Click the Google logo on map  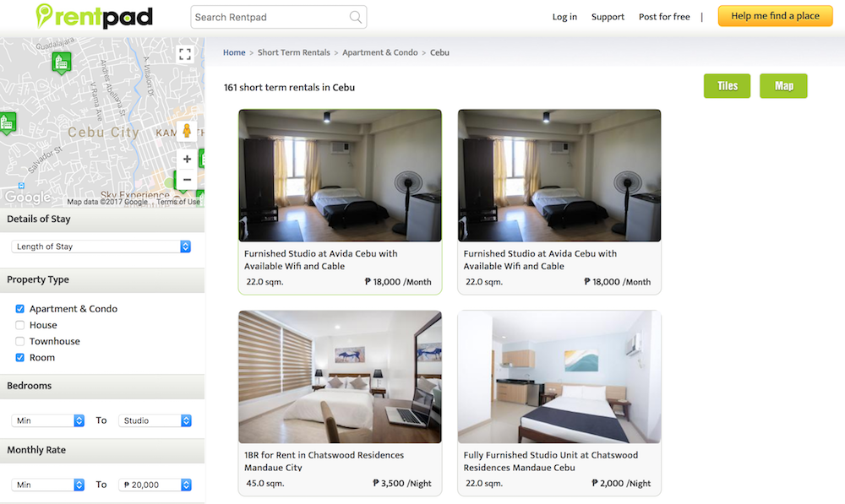click(27, 198)
